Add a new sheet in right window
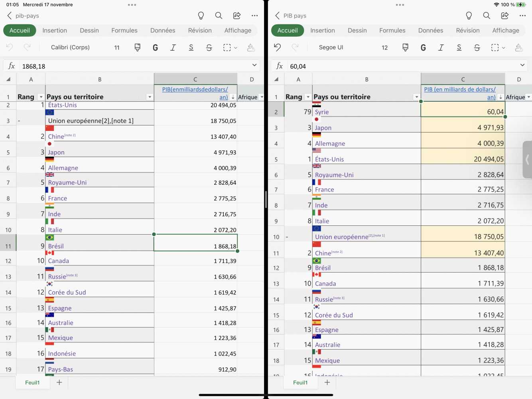Screen dimensions: 532x399 (x=327, y=382)
